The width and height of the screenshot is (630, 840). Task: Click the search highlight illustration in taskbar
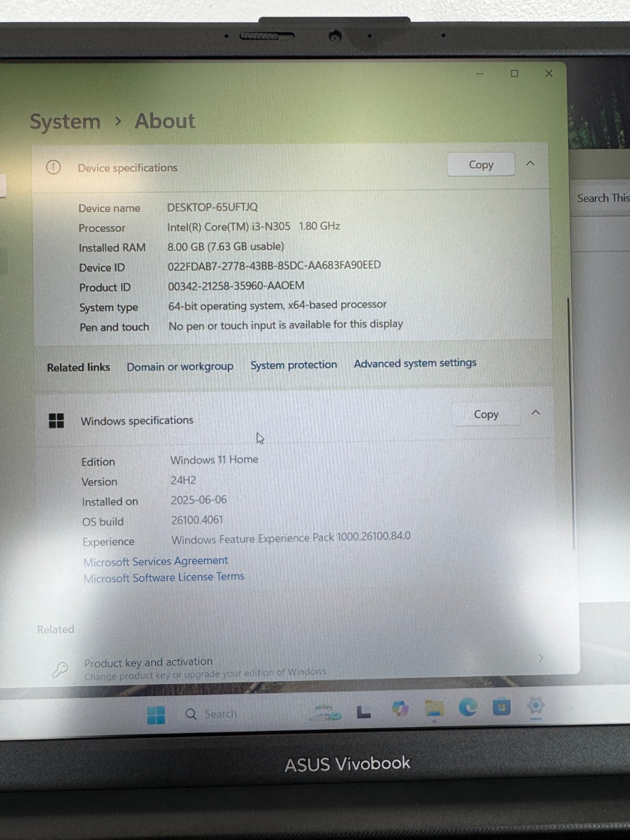tap(325, 712)
